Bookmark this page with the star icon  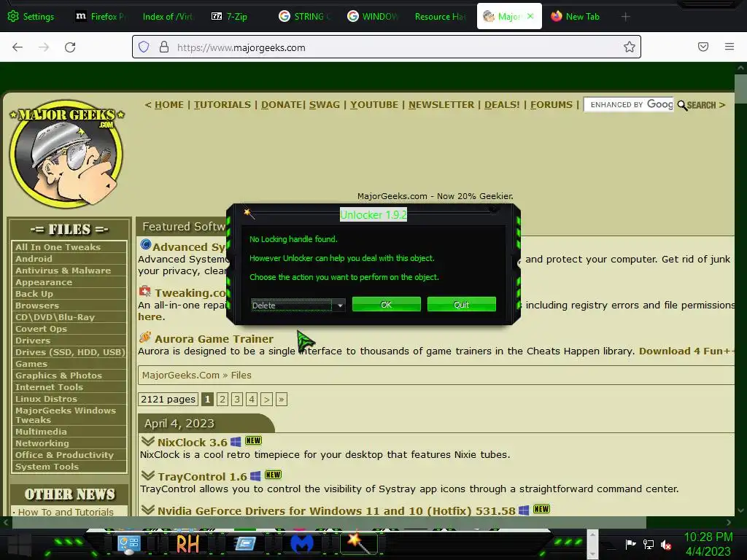pos(630,47)
